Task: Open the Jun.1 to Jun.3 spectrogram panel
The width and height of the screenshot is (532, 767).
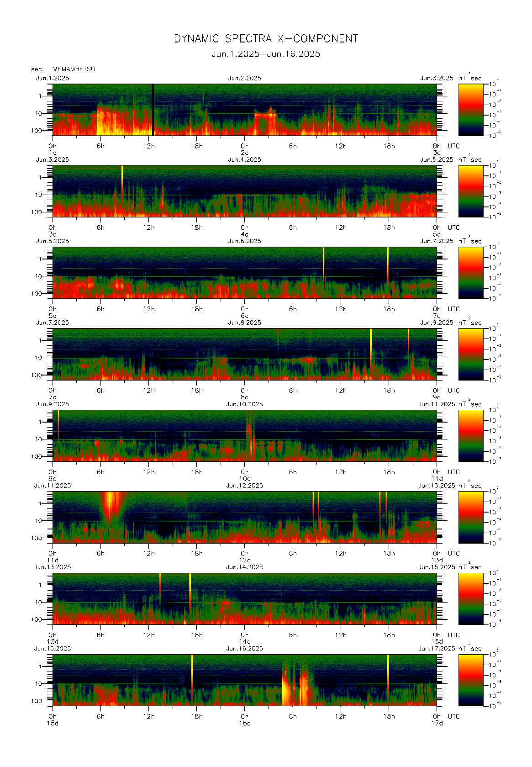Action: click(245, 110)
